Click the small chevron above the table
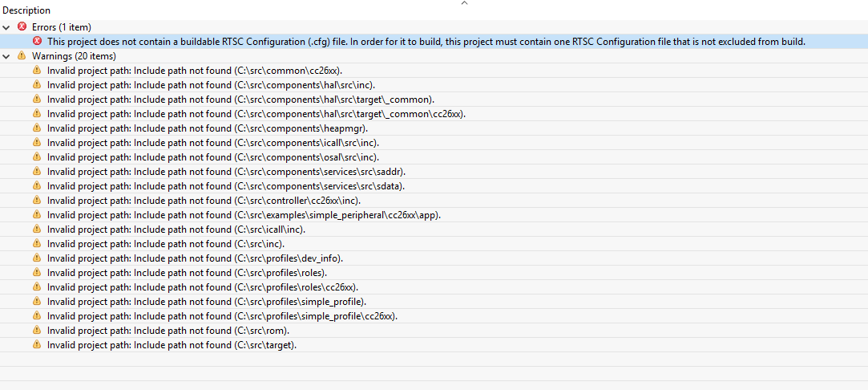The height and width of the screenshot is (390, 868). pyautogui.click(x=464, y=4)
